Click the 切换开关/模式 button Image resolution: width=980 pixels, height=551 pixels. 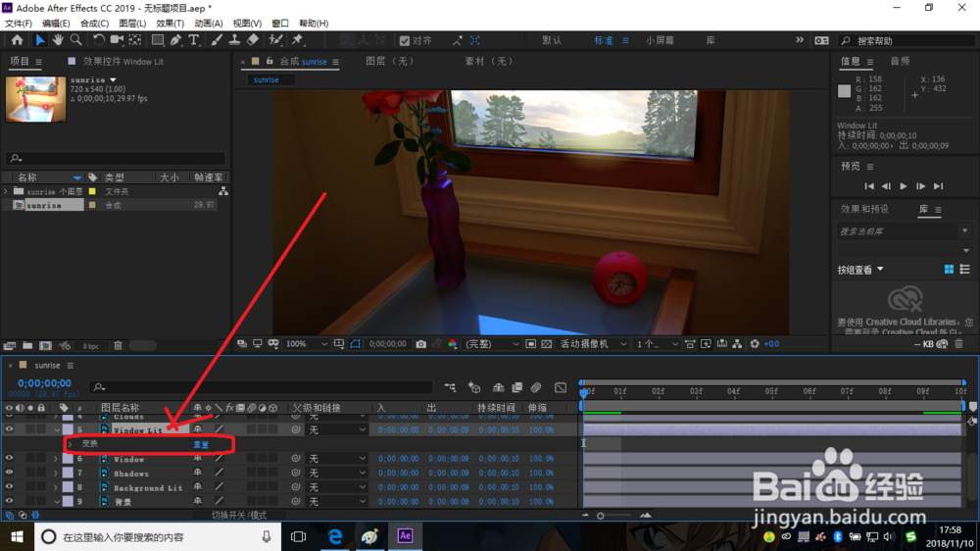239,516
